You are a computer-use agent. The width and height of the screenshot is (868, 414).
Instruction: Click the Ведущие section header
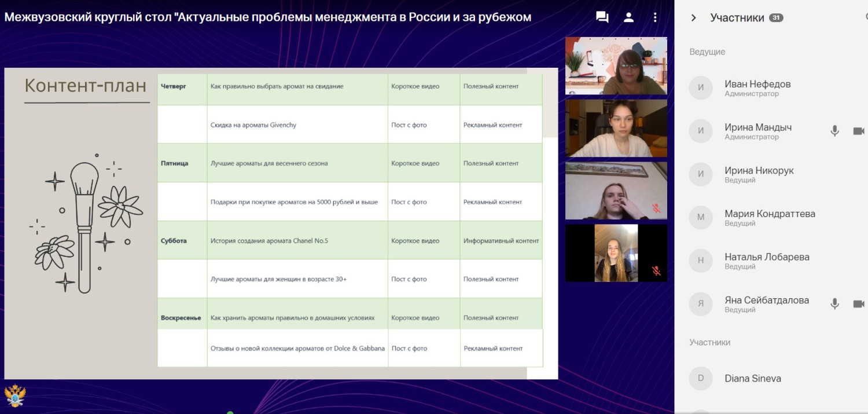707,52
